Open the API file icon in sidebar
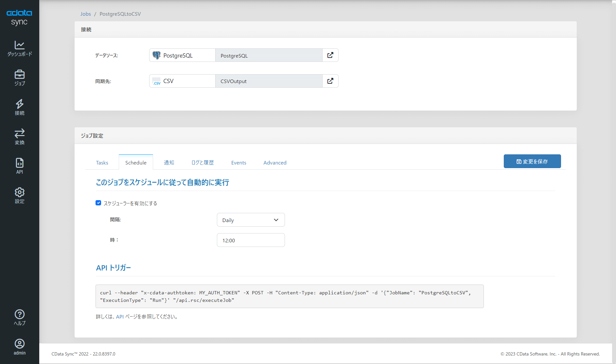 pyautogui.click(x=20, y=166)
